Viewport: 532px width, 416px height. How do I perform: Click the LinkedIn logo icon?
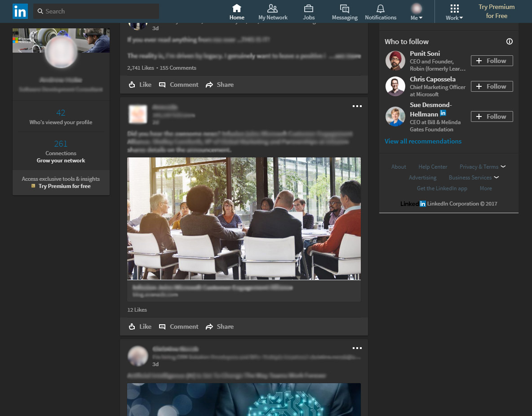click(20, 11)
